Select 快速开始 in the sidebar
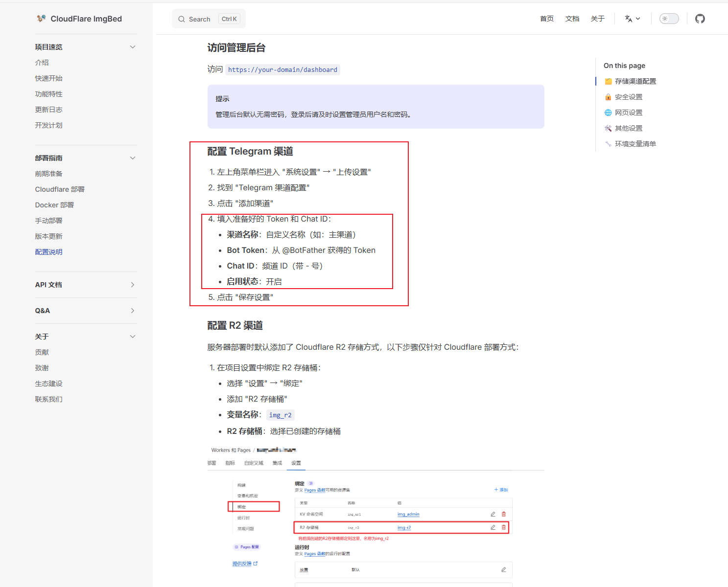728x587 pixels. [49, 78]
